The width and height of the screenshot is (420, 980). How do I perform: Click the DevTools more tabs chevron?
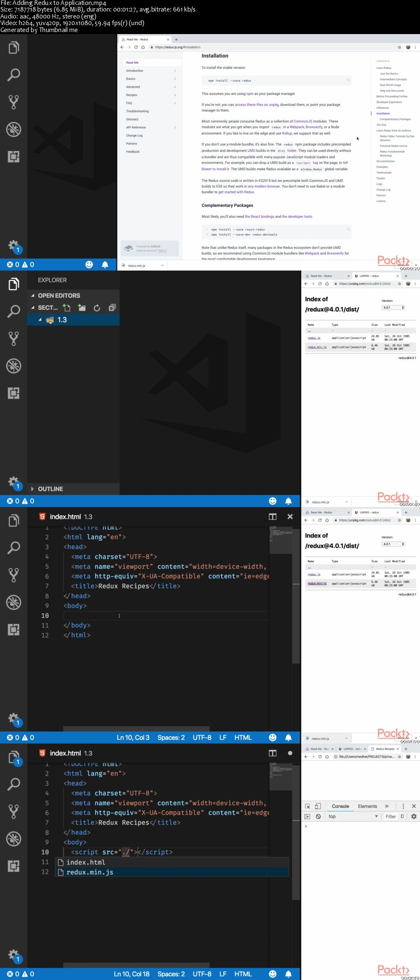[x=386, y=806]
